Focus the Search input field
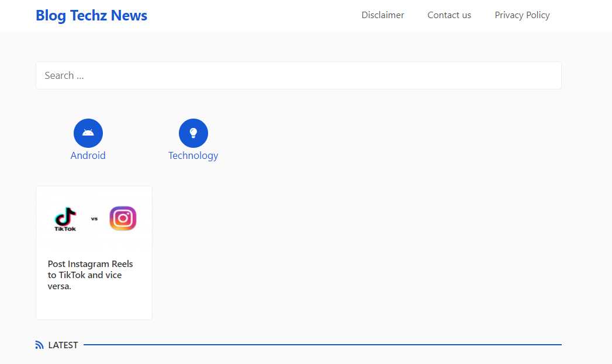The height and width of the screenshot is (364, 612). click(x=299, y=75)
